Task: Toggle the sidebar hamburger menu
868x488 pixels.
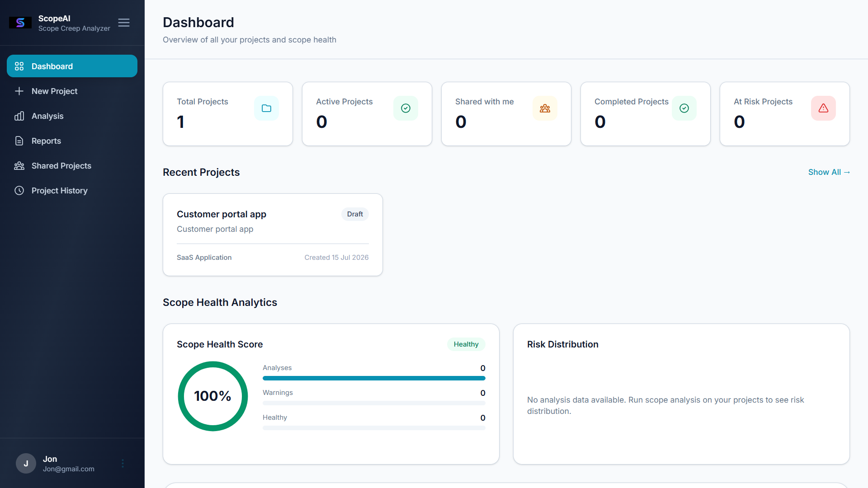Action: pyautogui.click(x=124, y=23)
